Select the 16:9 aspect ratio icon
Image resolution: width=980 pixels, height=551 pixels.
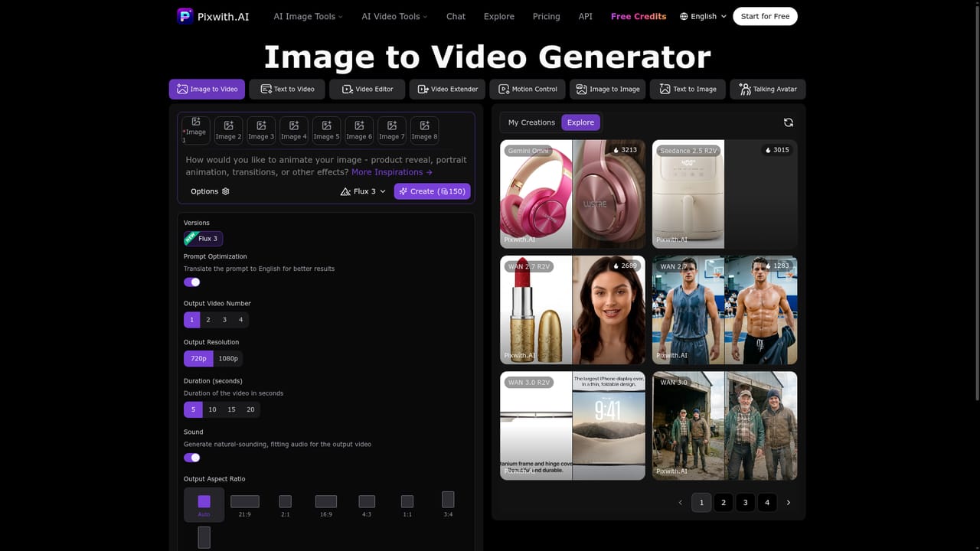click(326, 501)
